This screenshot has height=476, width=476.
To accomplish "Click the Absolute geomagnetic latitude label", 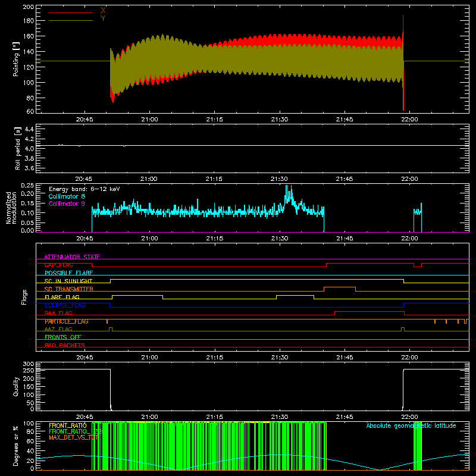I will tap(411, 425).
